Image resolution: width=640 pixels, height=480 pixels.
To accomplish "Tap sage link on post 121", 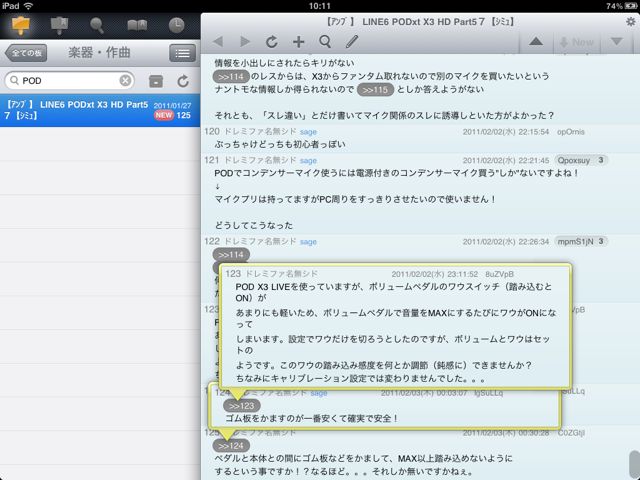I will [308, 160].
